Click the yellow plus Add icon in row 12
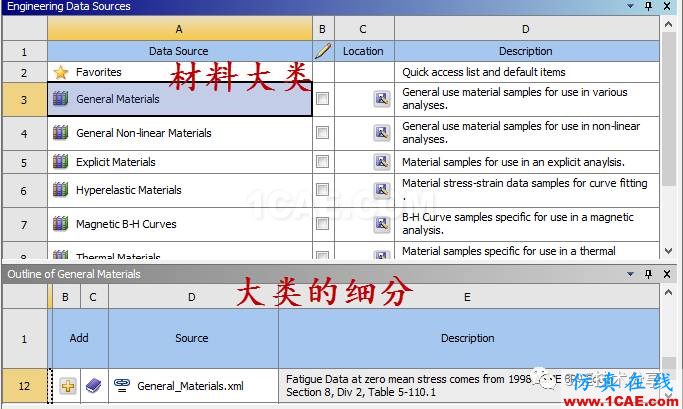Image resolution: width=683 pixels, height=409 pixels. coord(68,386)
